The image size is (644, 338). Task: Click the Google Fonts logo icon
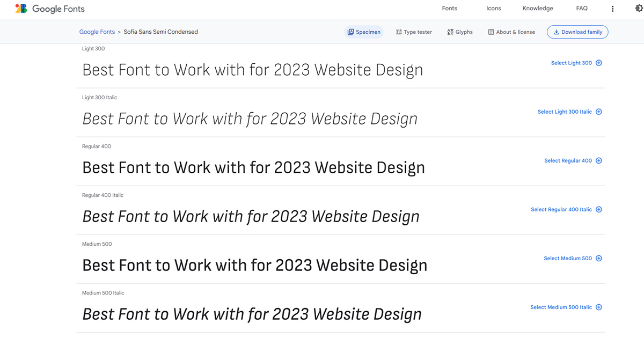point(21,9)
